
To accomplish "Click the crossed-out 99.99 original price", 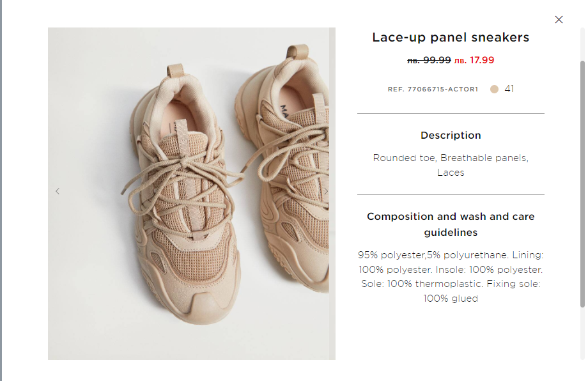I will [x=429, y=61].
